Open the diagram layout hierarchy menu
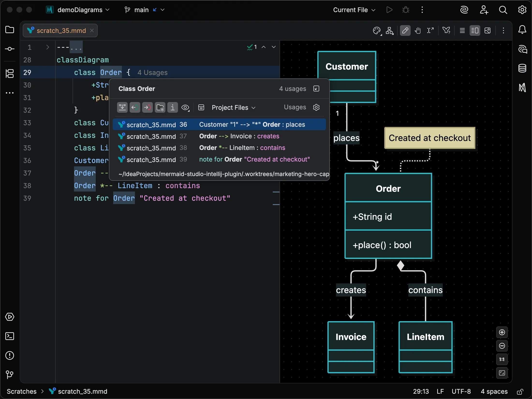The width and height of the screenshot is (532, 399). pos(390,31)
